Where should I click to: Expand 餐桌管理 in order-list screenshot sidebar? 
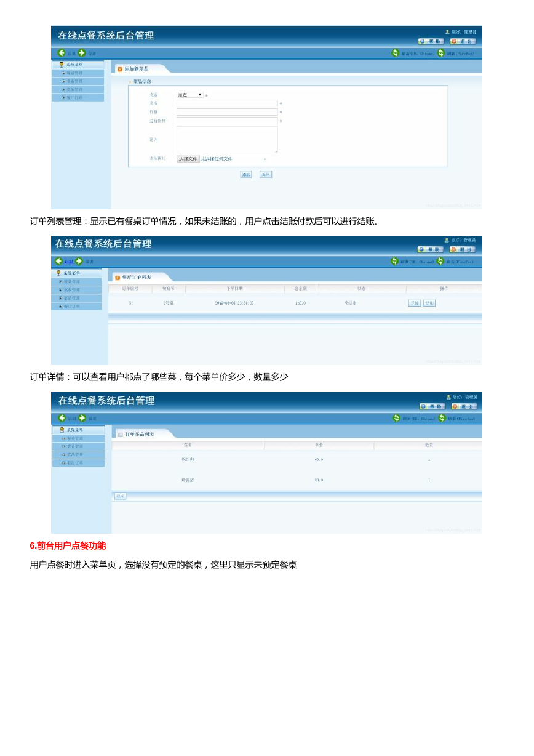point(60,282)
